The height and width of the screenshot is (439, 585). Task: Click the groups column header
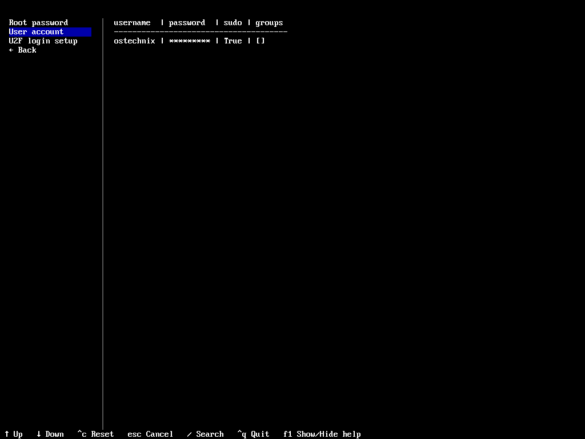[x=269, y=23]
